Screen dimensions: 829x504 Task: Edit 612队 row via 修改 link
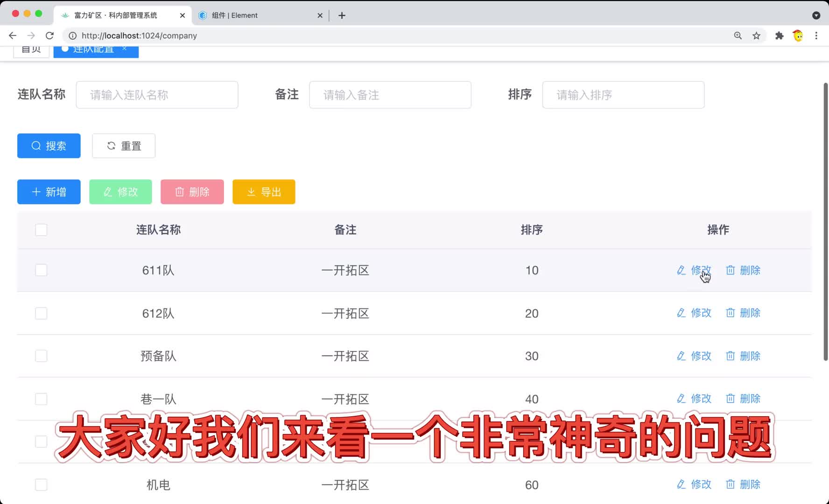tap(694, 313)
